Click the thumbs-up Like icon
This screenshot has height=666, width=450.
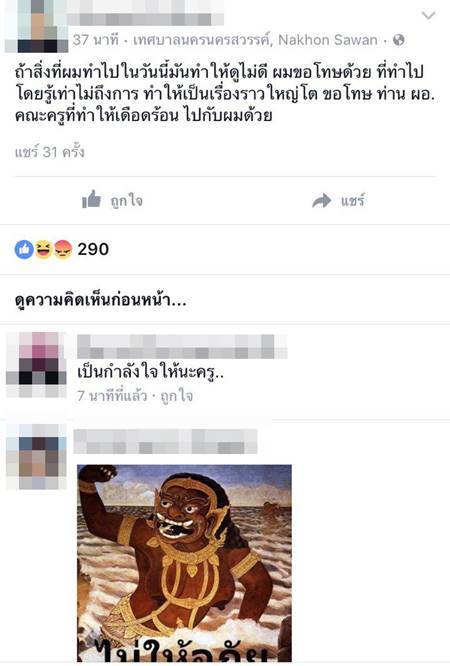(91, 200)
